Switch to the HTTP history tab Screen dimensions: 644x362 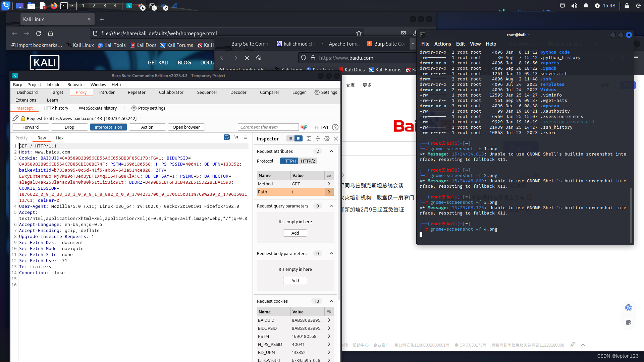click(56, 108)
